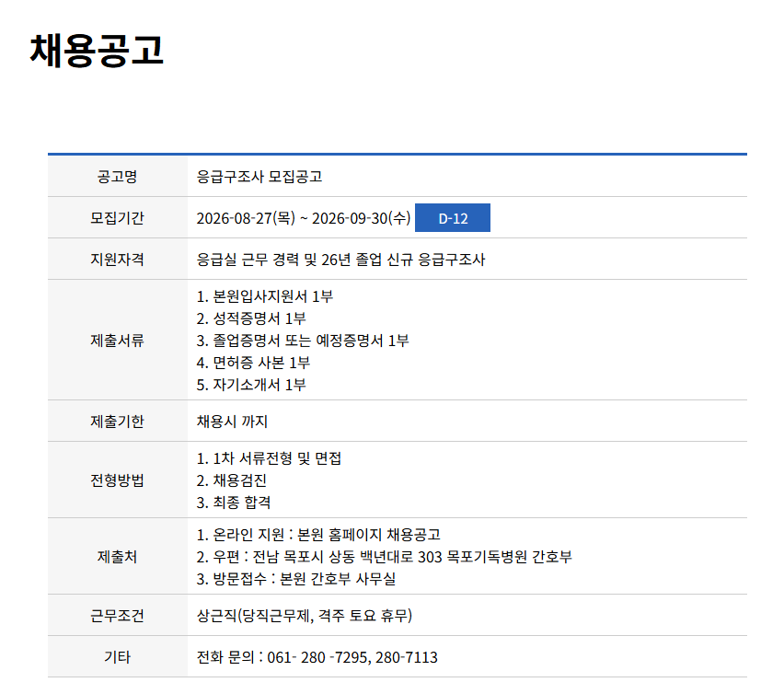This screenshot has width=784, height=694.
Task: Select the work condition text 상근직(당직근무제, 격주 토요 휴무)
Action: 305,616
